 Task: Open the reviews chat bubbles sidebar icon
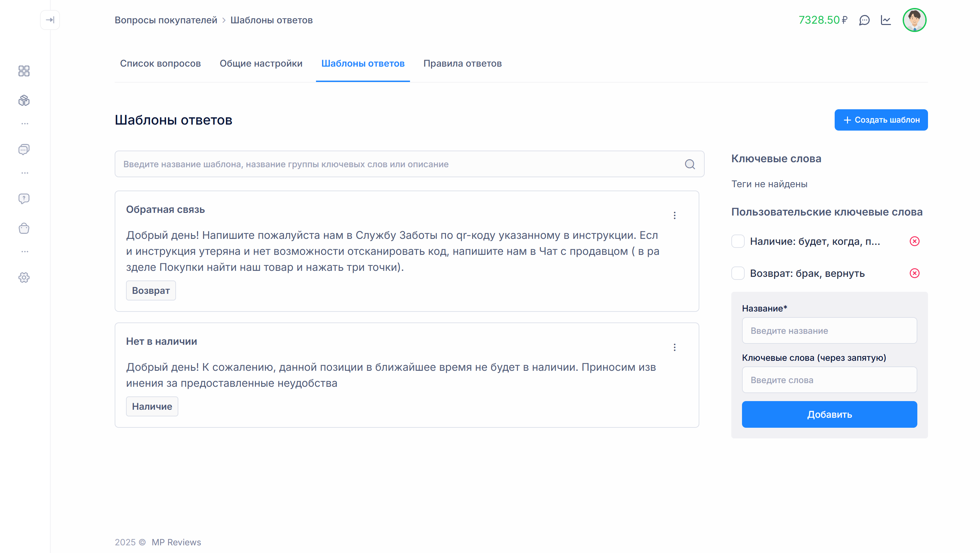pyautogui.click(x=24, y=150)
